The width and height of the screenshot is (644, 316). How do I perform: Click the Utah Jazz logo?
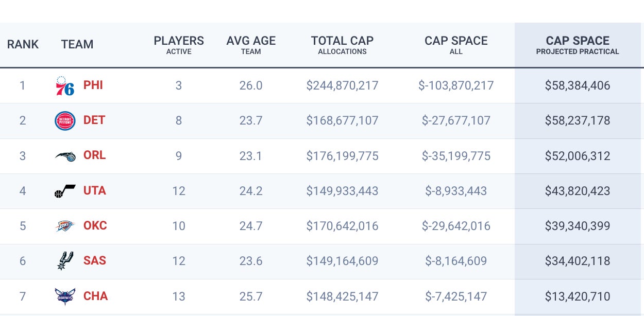pos(65,191)
